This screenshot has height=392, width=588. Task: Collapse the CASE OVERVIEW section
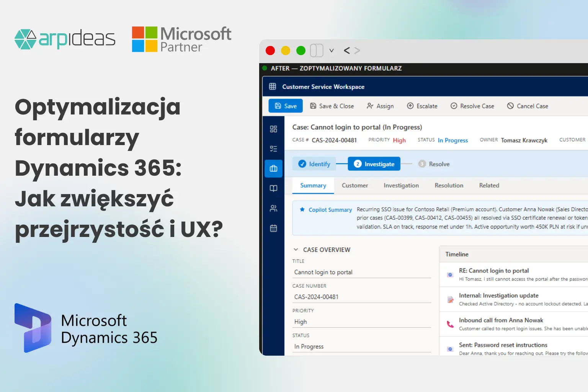296,249
